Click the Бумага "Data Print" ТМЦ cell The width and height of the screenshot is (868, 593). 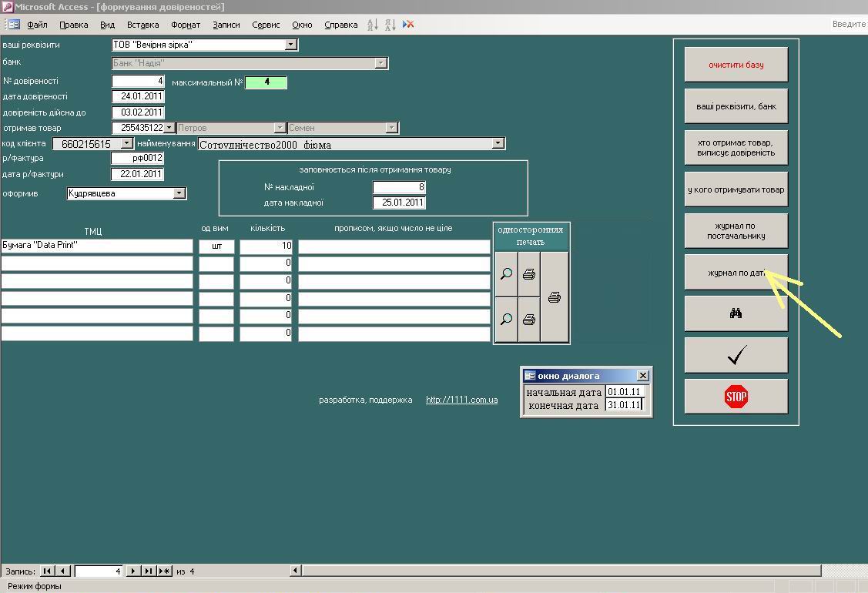point(97,246)
